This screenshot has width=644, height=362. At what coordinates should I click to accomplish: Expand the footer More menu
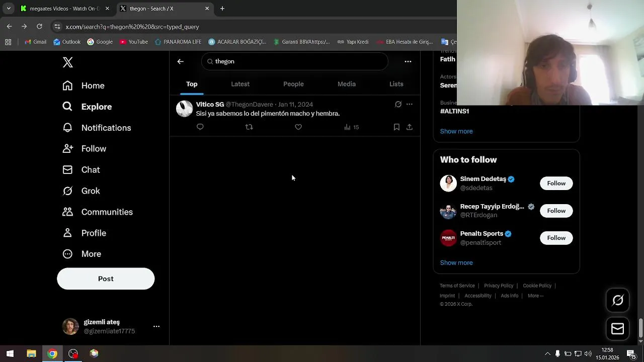[x=535, y=296]
